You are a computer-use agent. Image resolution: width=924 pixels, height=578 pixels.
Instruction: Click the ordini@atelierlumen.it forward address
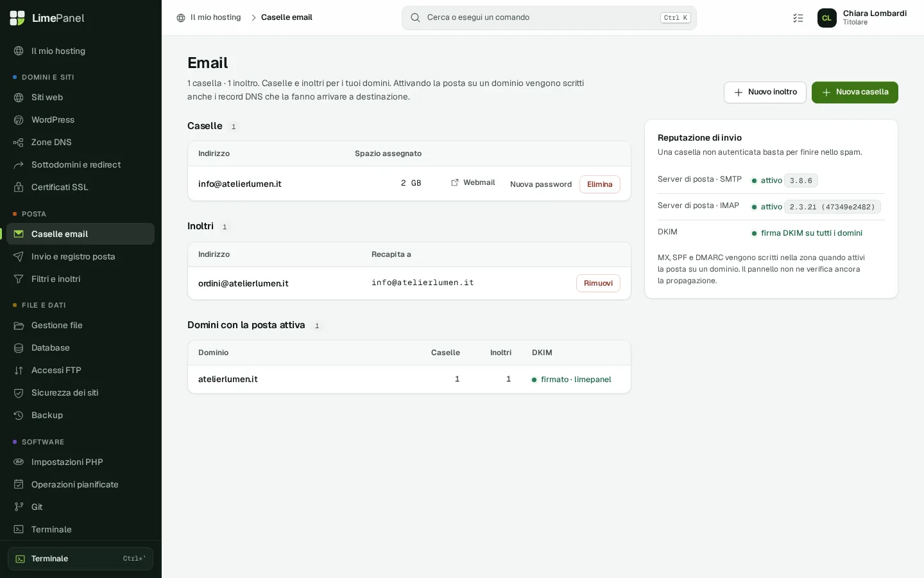[243, 284]
